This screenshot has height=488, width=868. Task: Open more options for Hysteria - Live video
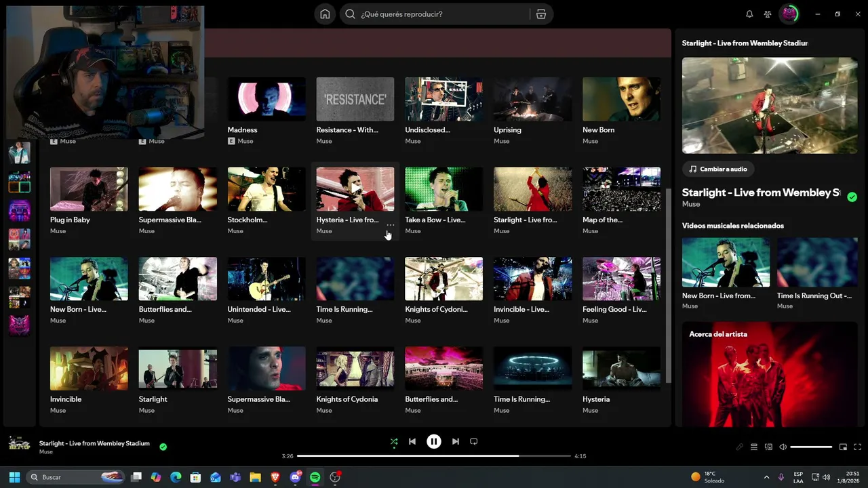point(390,225)
